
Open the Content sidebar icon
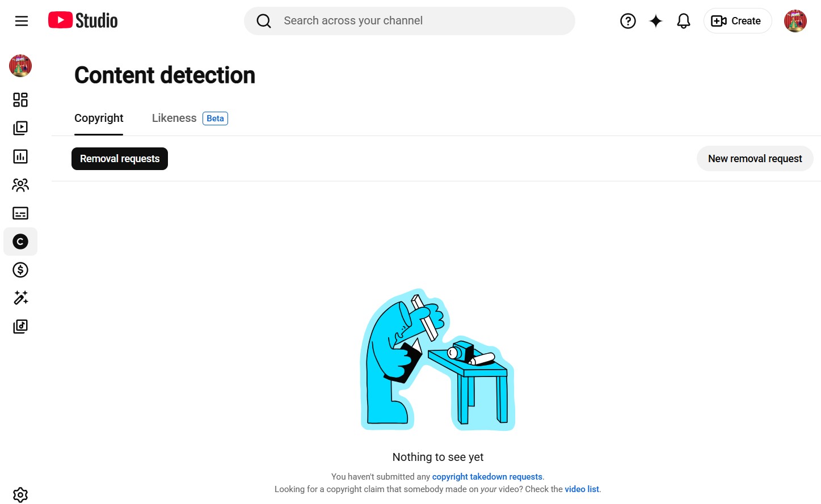(20, 128)
